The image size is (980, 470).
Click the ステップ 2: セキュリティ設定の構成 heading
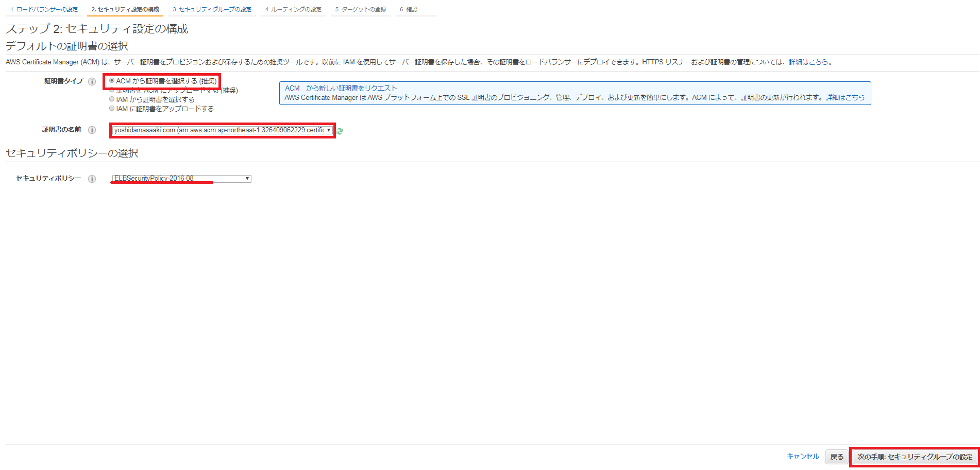coord(97,29)
